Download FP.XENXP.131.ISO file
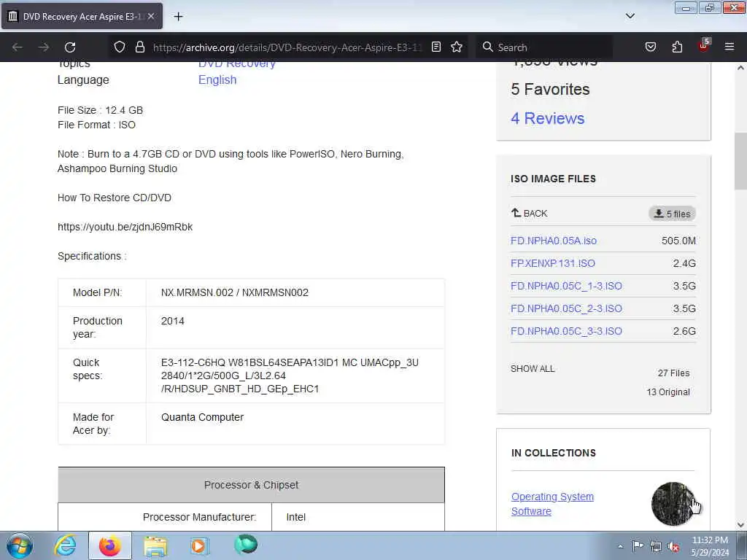747x560 pixels. [553, 263]
